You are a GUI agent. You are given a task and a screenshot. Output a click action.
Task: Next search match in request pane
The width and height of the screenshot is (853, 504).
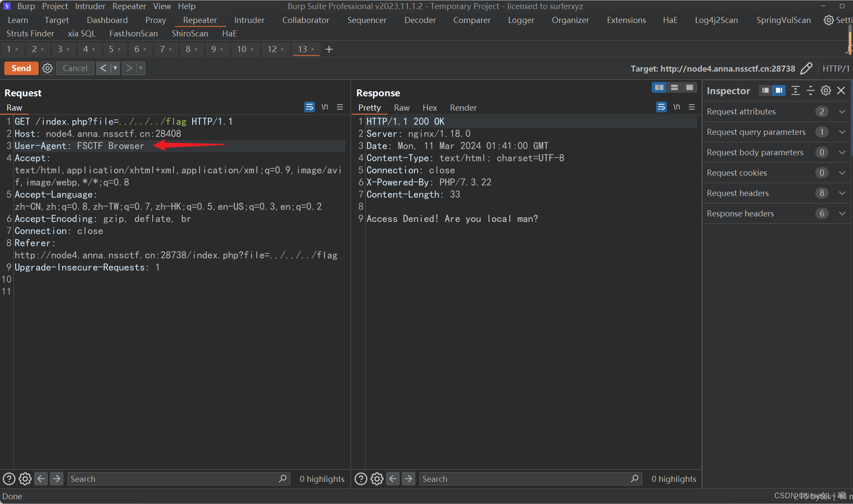pyautogui.click(x=56, y=479)
